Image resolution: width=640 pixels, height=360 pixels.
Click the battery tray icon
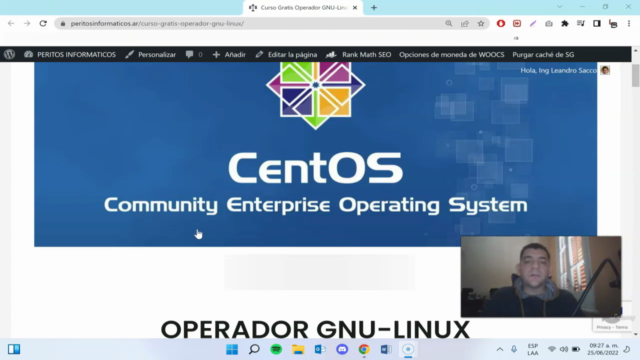click(576, 349)
